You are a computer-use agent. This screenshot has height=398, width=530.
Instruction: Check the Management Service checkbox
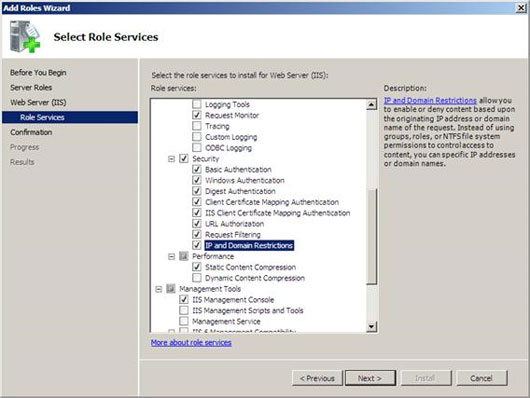pyautogui.click(x=184, y=321)
